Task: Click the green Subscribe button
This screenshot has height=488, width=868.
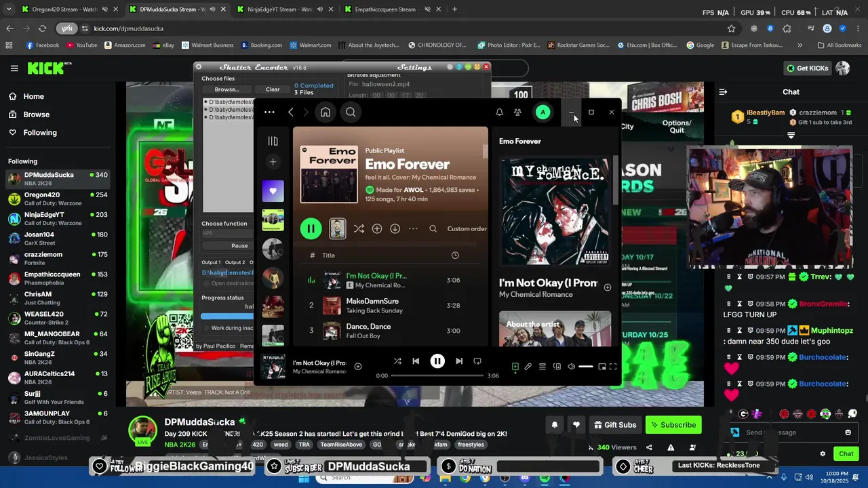Action: [673, 425]
